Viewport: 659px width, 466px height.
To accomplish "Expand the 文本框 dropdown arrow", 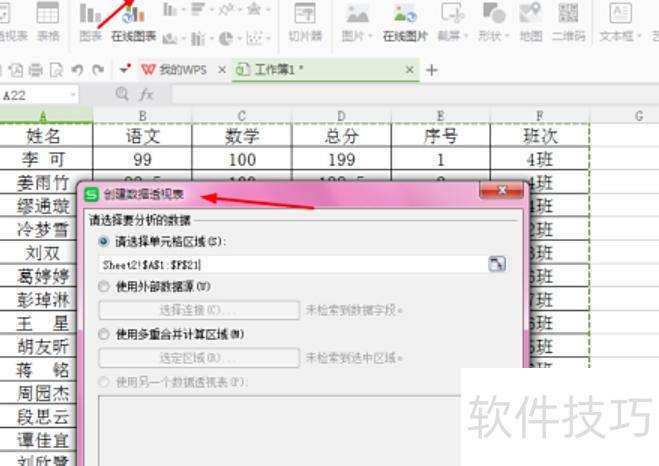I will tap(639, 36).
